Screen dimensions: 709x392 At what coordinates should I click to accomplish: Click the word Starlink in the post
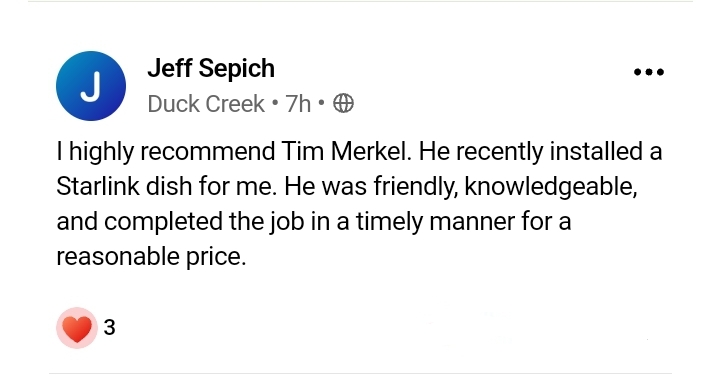point(98,186)
